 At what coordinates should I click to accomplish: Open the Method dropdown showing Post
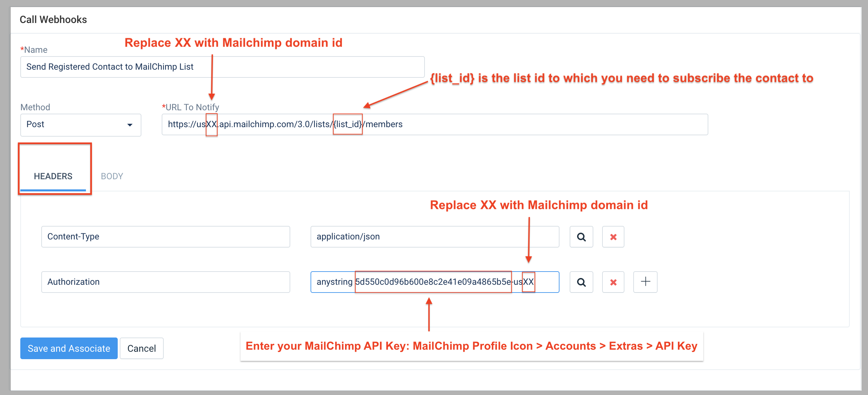coord(81,125)
